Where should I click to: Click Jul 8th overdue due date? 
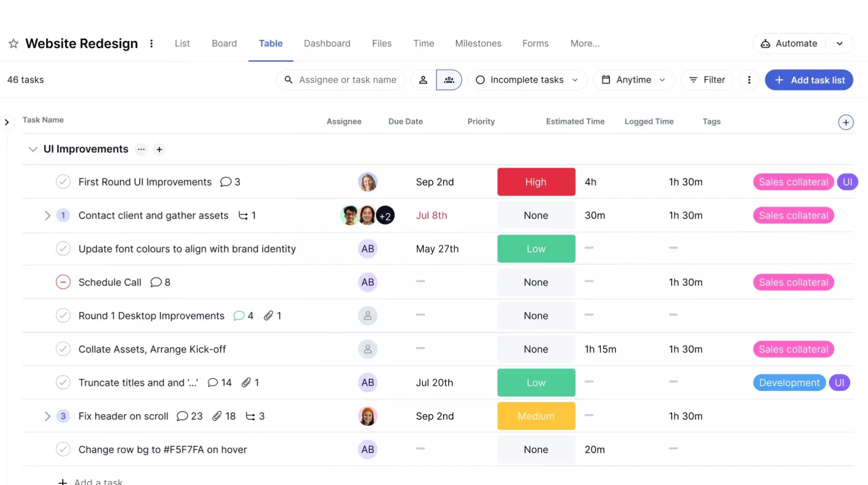point(431,216)
